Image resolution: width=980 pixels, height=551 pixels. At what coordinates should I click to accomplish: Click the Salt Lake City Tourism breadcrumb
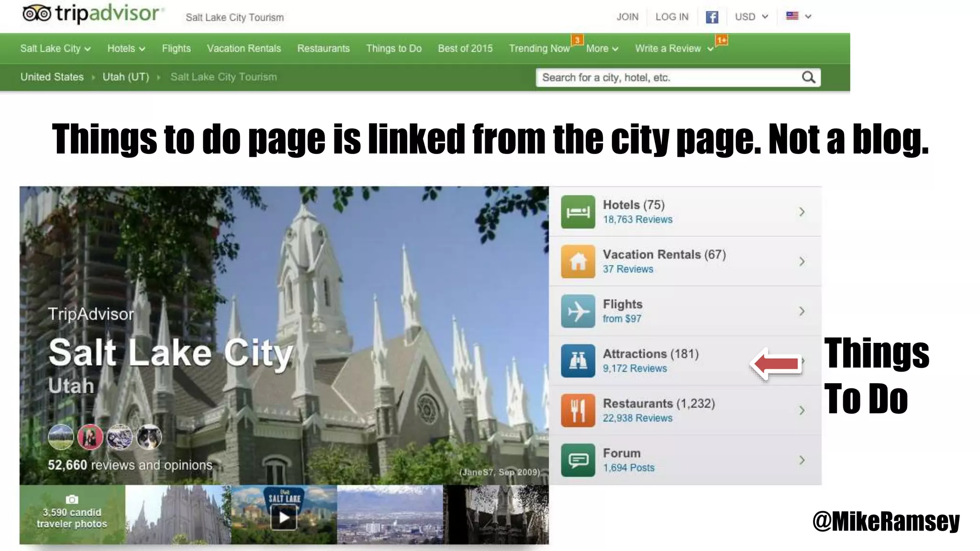[x=223, y=77]
